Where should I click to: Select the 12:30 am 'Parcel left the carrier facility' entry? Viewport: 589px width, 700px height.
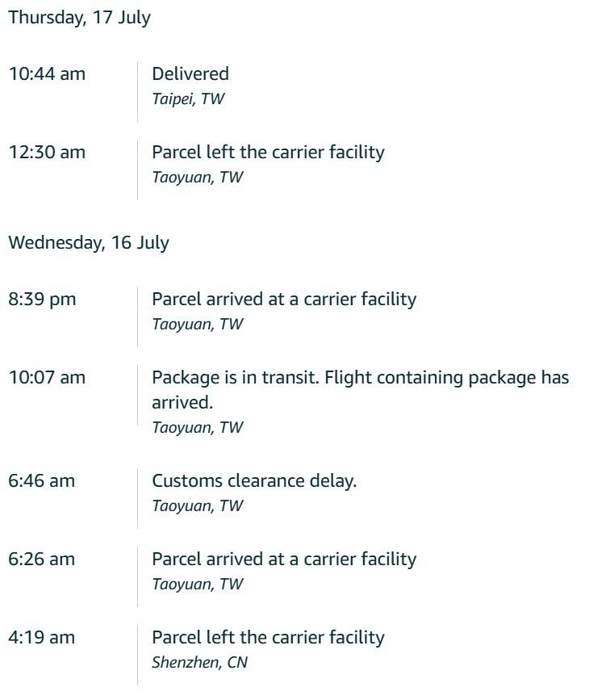(x=268, y=153)
